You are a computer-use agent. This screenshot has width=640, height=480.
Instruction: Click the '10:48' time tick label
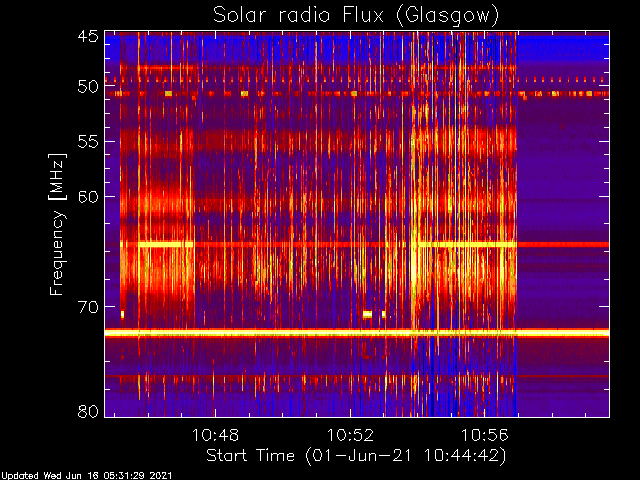coord(215,435)
